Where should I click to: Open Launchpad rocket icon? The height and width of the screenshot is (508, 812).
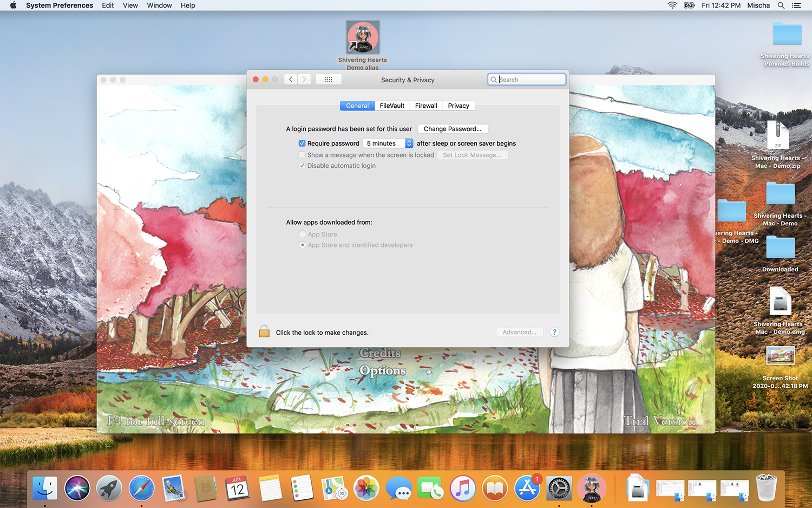(x=109, y=489)
